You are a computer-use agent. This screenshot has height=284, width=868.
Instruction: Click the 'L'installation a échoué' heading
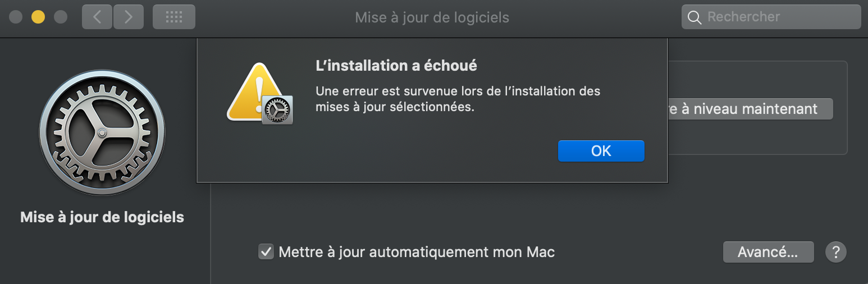point(396,66)
